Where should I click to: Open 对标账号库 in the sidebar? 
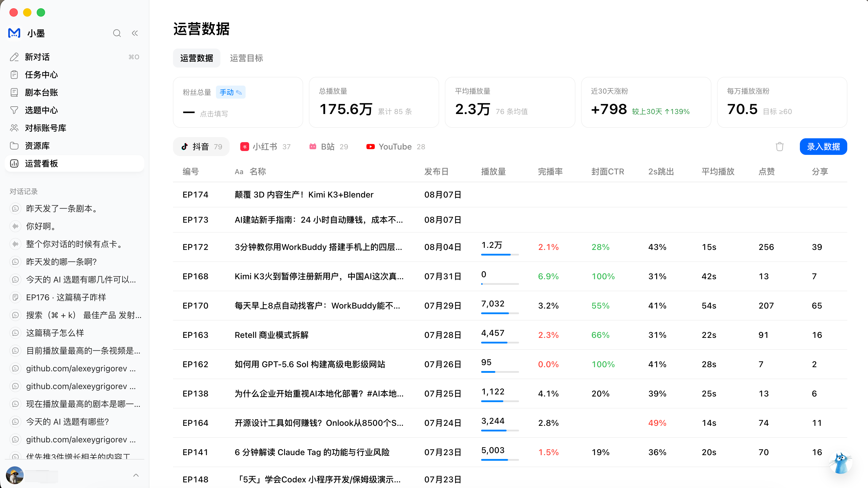point(74,128)
